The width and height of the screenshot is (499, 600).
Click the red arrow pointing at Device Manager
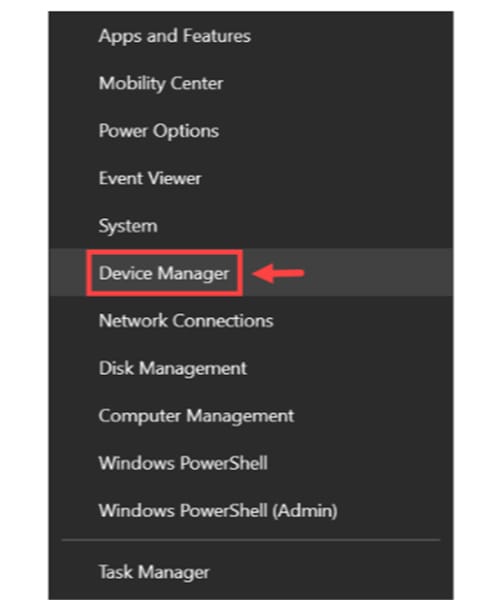pos(278,273)
